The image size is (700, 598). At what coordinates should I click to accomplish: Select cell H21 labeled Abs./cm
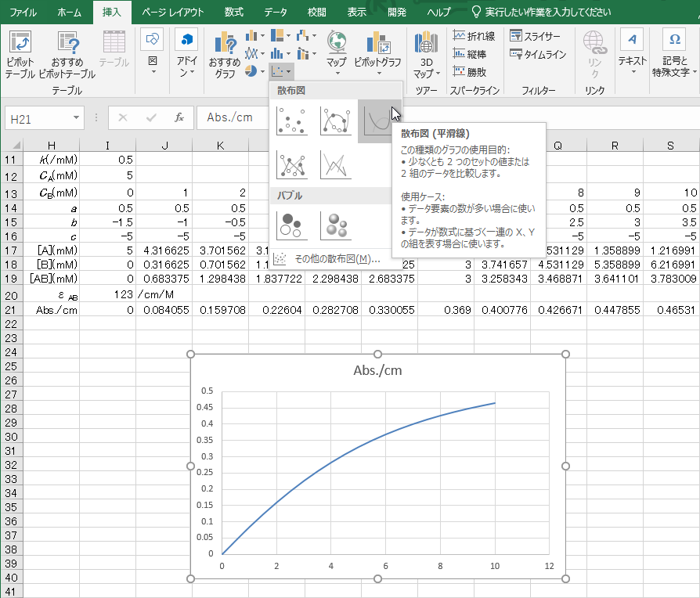point(52,310)
